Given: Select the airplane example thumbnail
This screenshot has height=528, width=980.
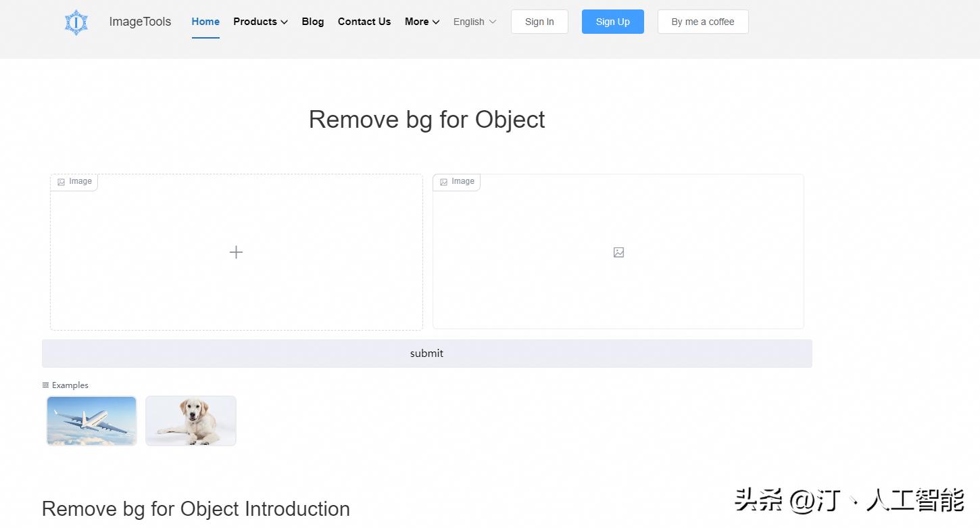Looking at the screenshot, I should [x=92, y=421].
